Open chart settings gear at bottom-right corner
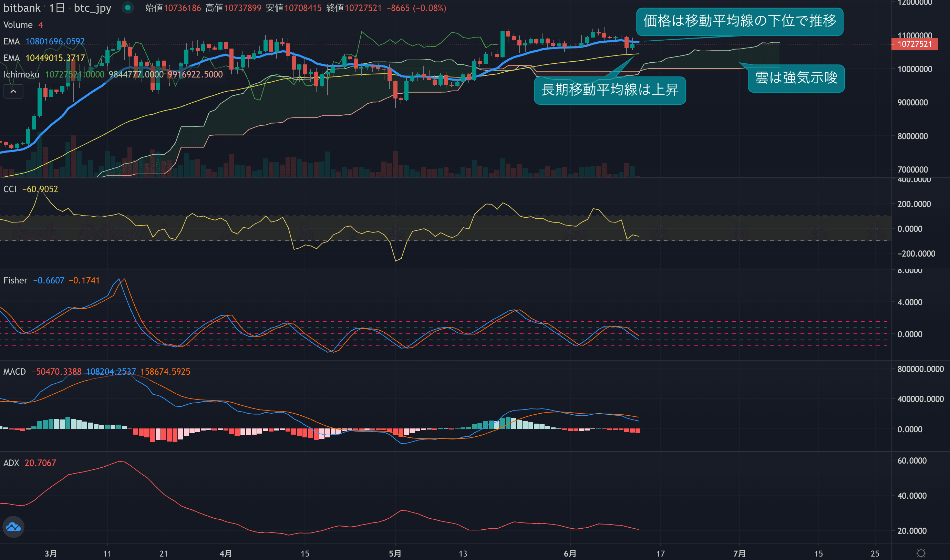This screenshot has height=560, width=950. coord(921,553)
